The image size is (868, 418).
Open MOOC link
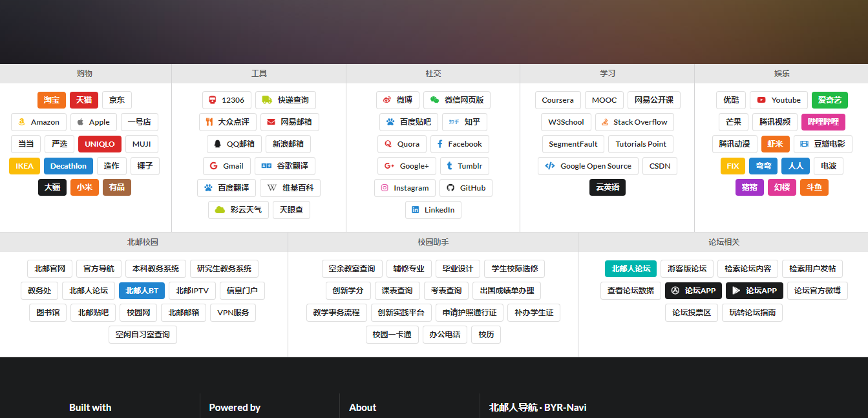point(604,100)
